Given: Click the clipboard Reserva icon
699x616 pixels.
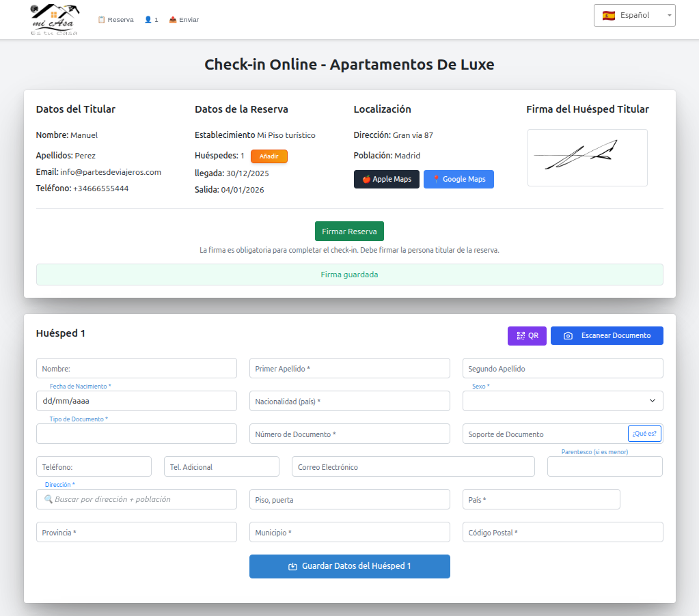Looking at the screenshot, I should coord(101,19).
